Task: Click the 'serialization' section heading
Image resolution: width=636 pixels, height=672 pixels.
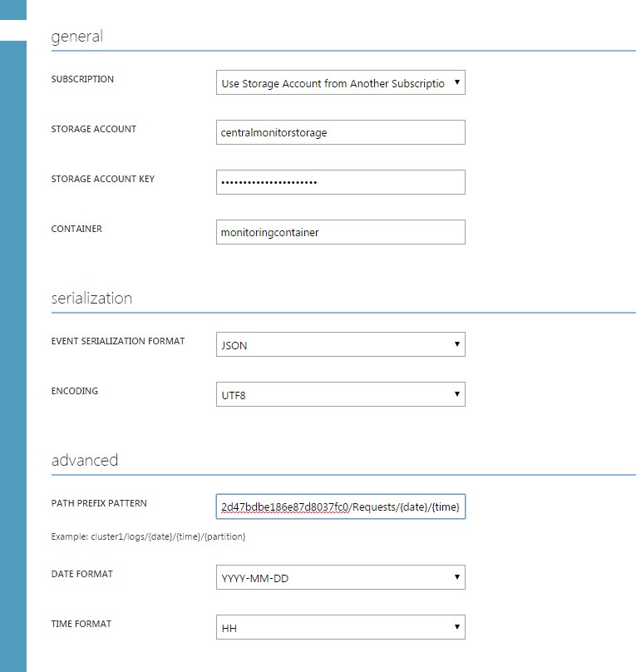Action: (91, 299)
